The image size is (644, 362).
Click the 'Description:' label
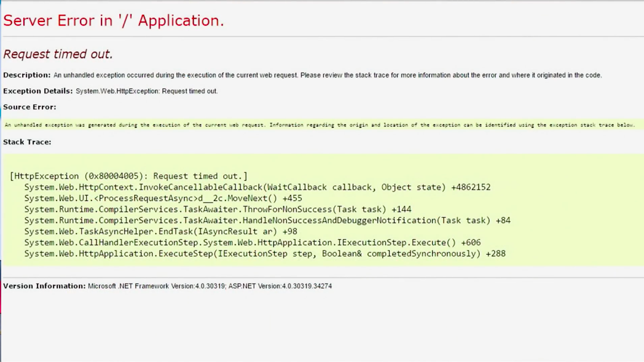click(27, 75)
